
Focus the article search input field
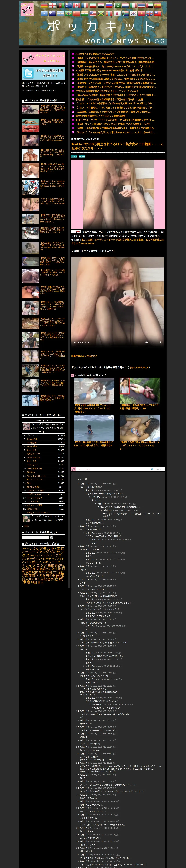35,537
